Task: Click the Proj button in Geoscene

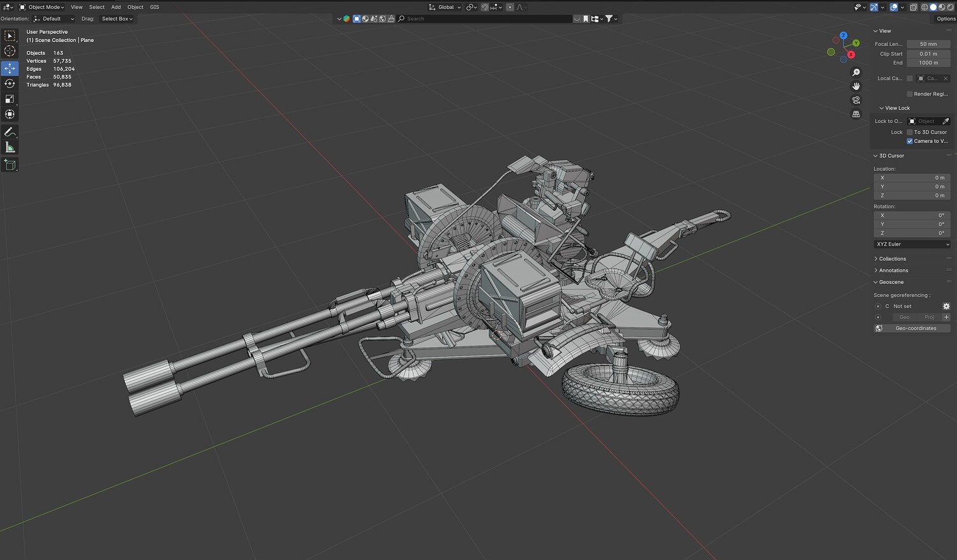Action: (930, 317)
